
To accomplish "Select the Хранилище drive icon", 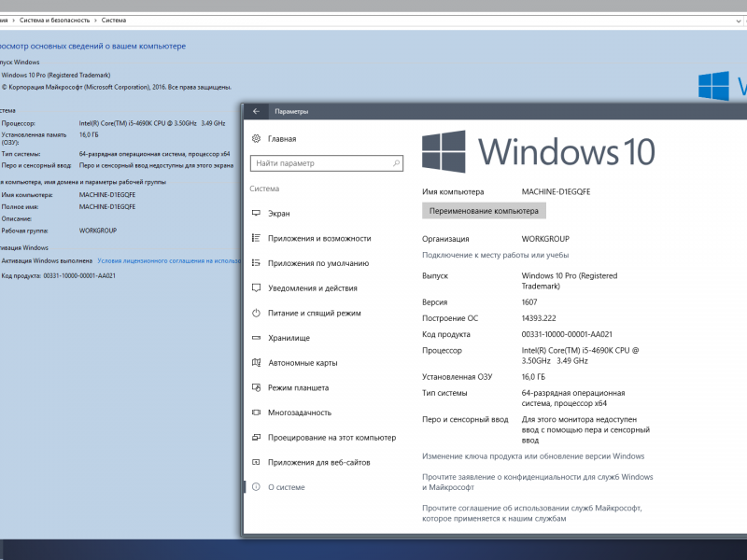I will point(256,338).
